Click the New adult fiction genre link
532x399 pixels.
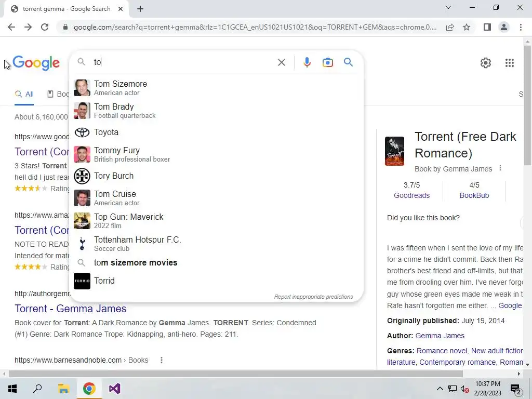pos(497,351)
